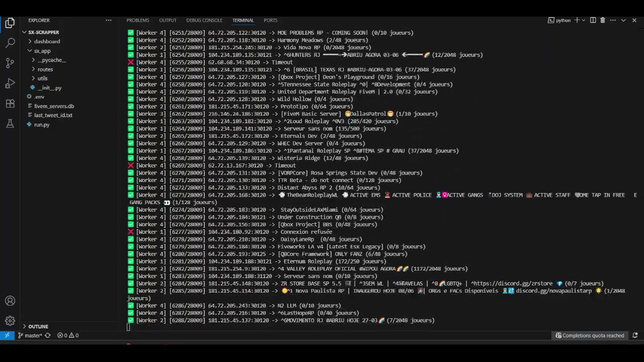Open the Explorer view in activity bar
Image resolution: width=644 pixels, height=362 pixels.
coord(10,23)
